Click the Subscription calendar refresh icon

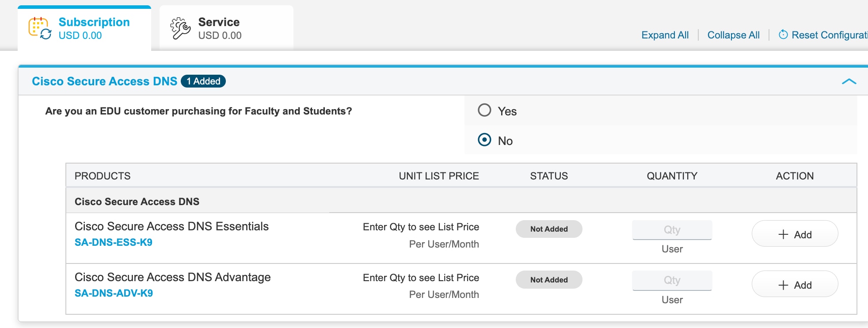(x=40, y=28)
